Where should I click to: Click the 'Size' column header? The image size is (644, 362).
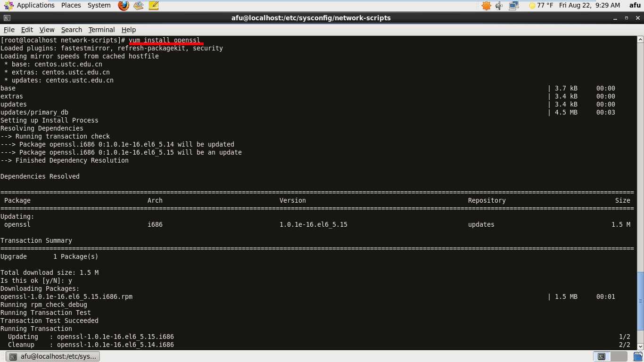623,200
